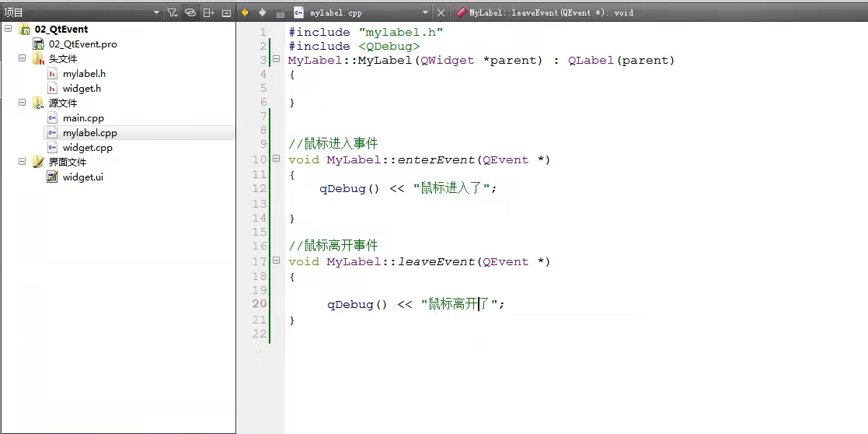Click the icon next to mylabel.h
This screenshot has width=868, height=434.
(x=53, y=74)
